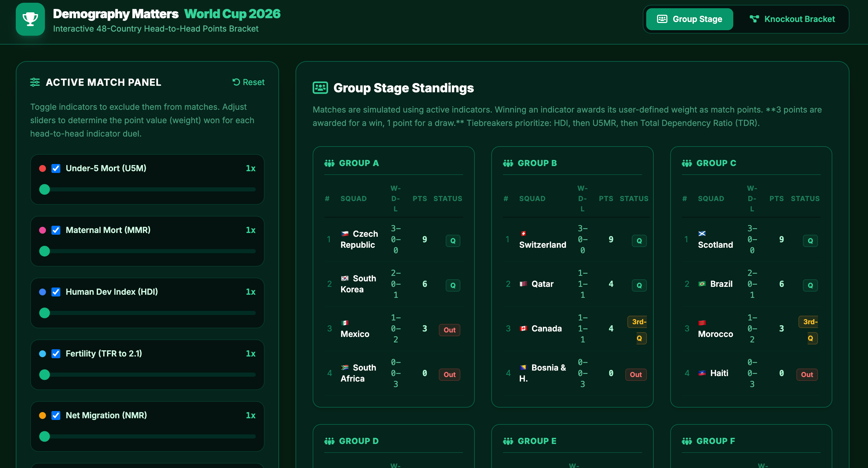This screenshot has height=468, width=868.
Task: Click the Brazil row in Group C
Action: point(751,284)
